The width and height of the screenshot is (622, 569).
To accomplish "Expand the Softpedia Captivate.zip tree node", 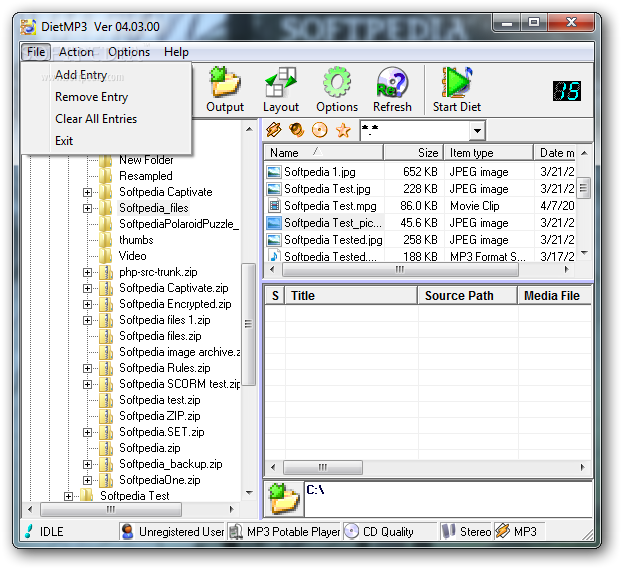I will [87, 288].
